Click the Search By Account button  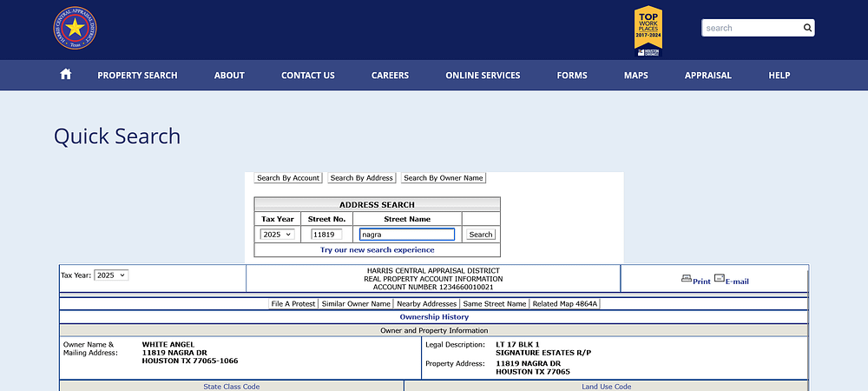point(288,178)
